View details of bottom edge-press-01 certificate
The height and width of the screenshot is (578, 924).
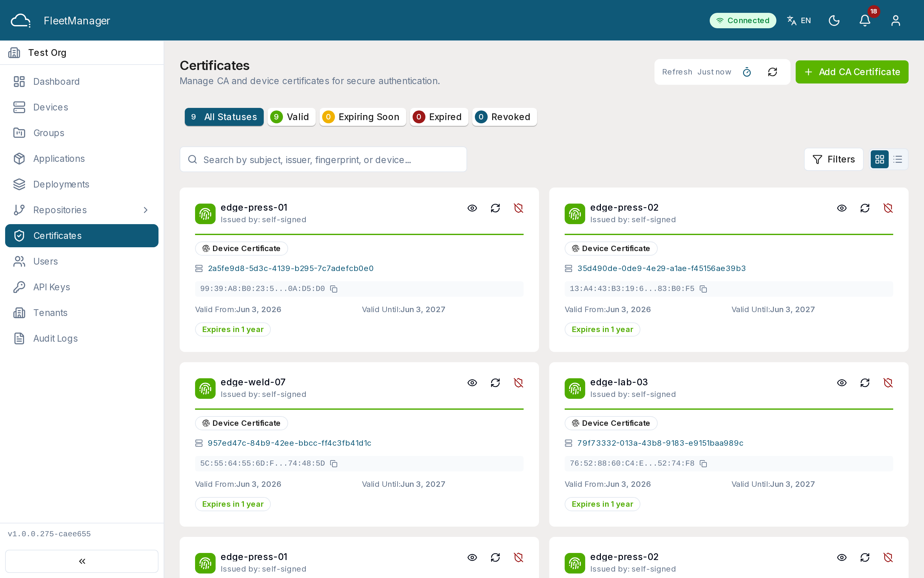coord(472,557)
